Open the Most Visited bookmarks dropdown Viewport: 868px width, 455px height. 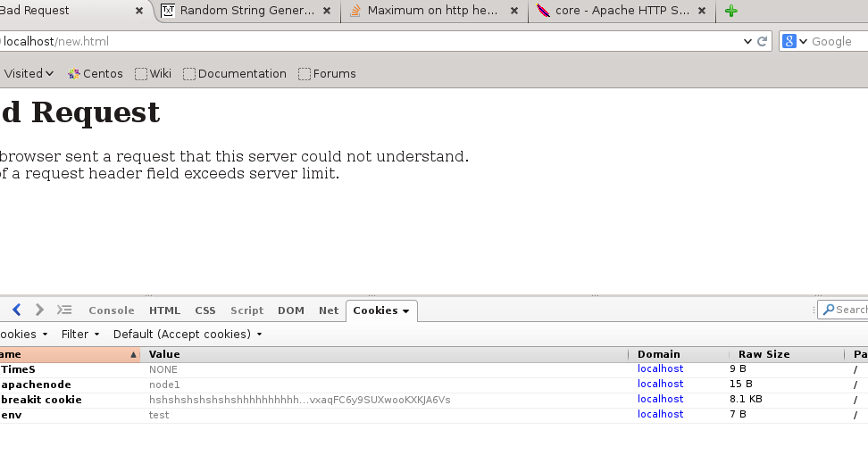pos(27,73)
